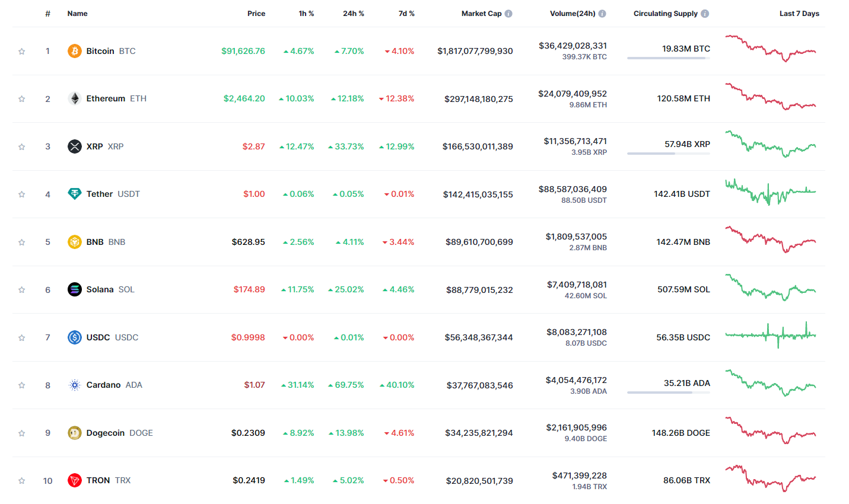Open the Cardano ADA coin page

coord(115,385)
